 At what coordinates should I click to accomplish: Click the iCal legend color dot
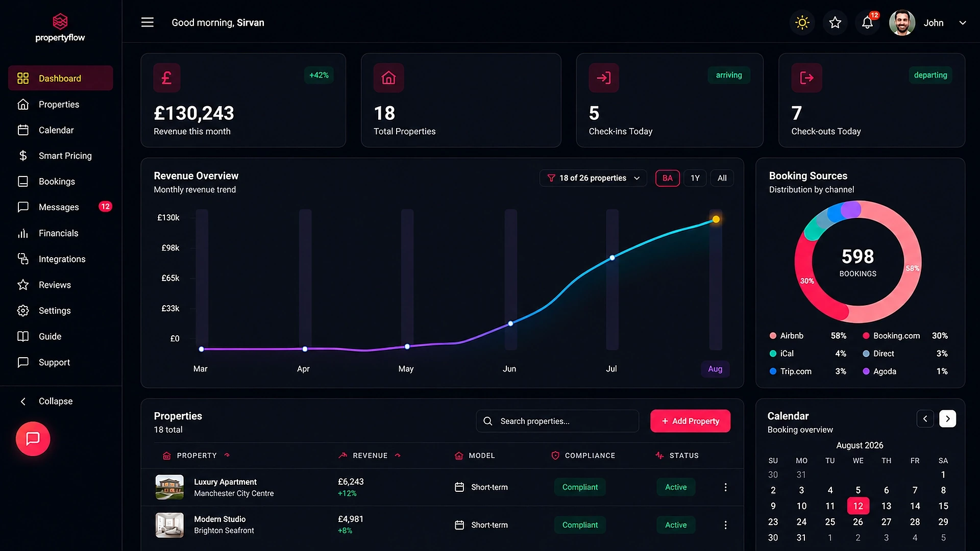pyautogui.click(x=773, y=354)
